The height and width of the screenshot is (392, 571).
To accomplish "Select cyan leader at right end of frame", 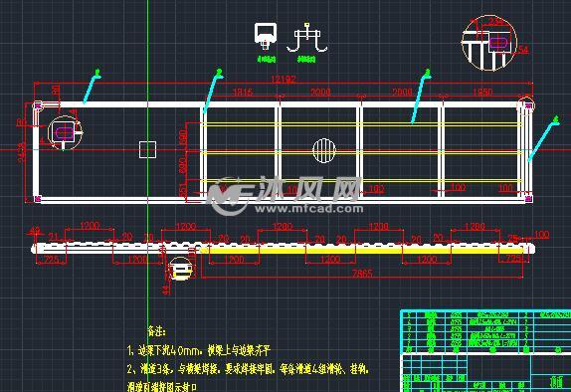I will tap(544, 138).
